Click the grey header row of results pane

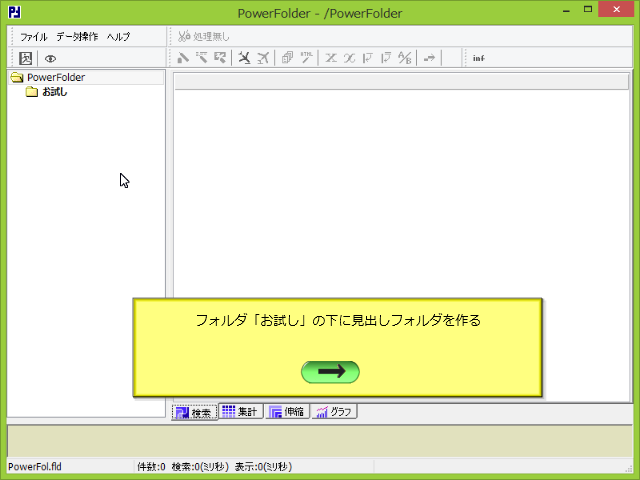coord(402,82)
